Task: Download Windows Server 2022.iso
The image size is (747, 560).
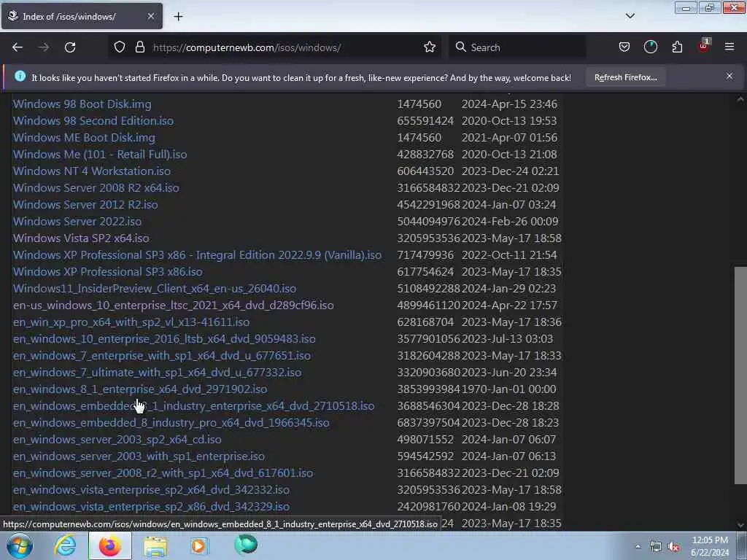Action: pyautogui.click(x=77, y=222)
